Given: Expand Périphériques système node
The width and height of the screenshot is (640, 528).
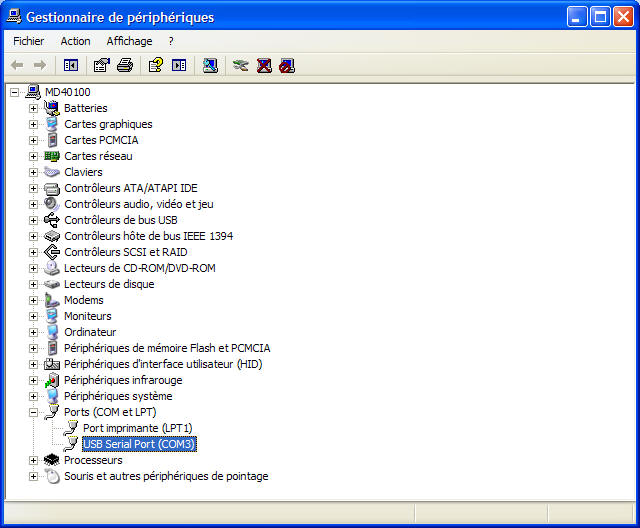Looking at the screenshot, I should (x=33, y=396).
